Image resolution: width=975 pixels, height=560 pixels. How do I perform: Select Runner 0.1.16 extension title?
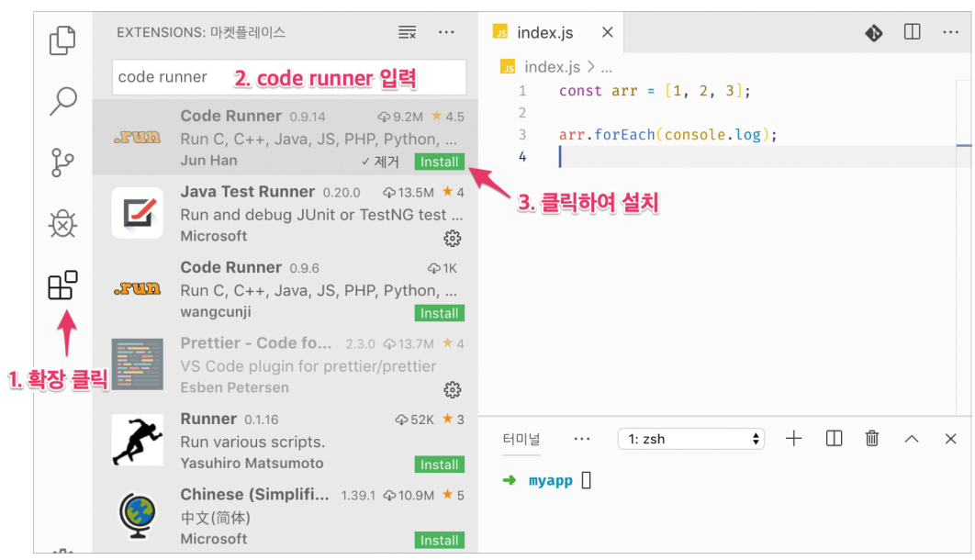tap(208, 419)
